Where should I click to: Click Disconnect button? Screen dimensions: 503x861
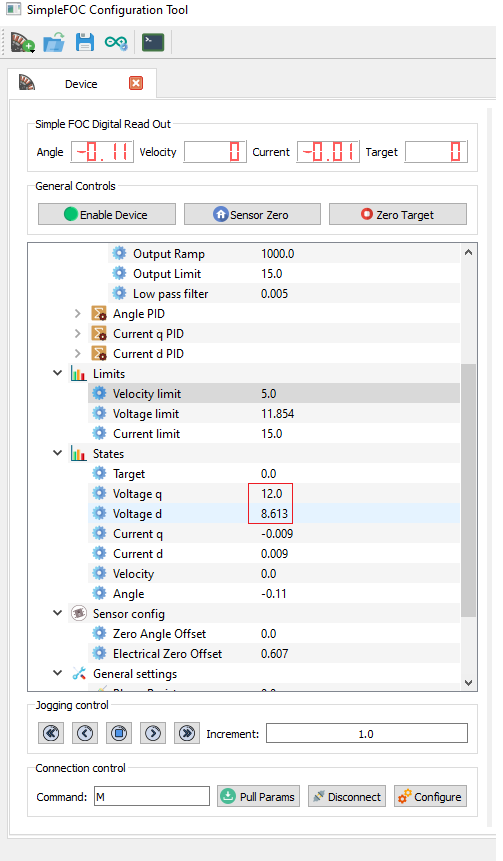click(x=346, y=796)
